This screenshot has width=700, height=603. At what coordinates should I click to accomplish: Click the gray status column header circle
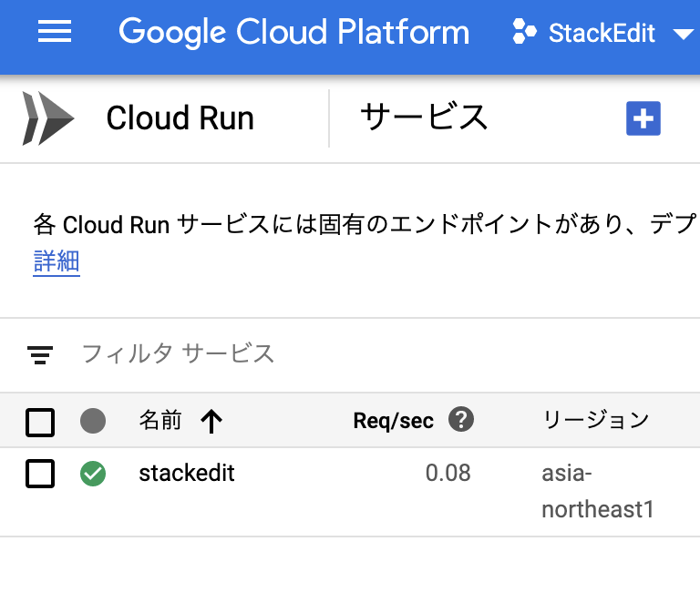click(93, 421)
